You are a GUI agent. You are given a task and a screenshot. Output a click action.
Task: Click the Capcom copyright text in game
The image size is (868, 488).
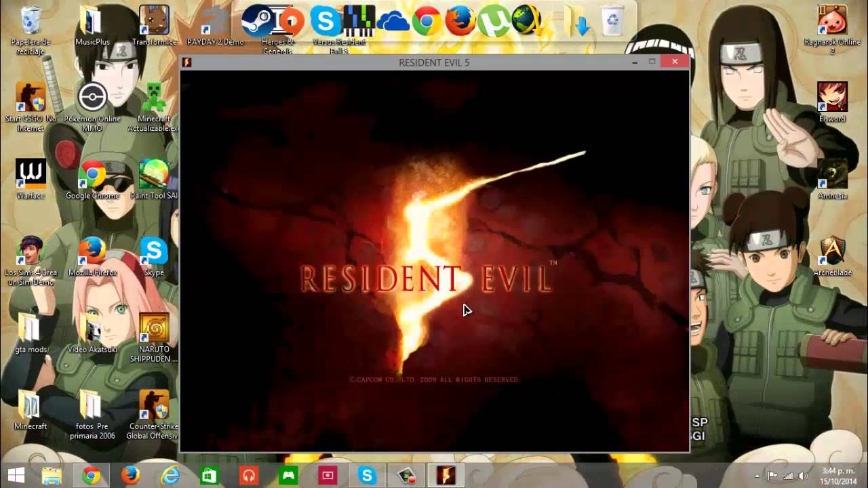click(434, 380)
